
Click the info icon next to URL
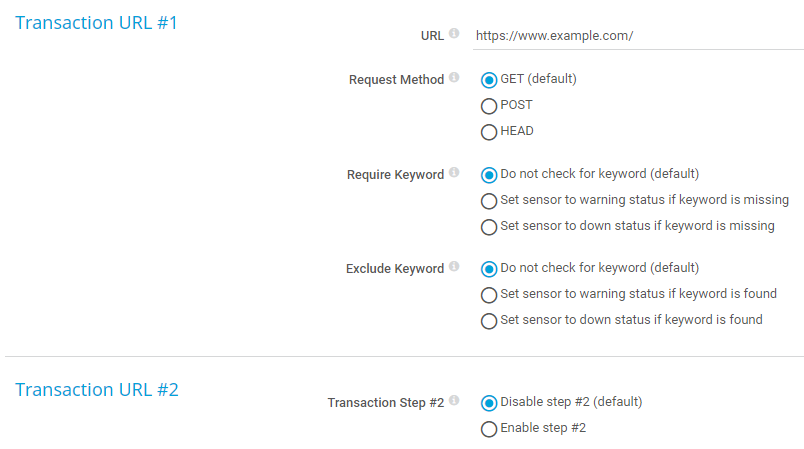point(454,34)
